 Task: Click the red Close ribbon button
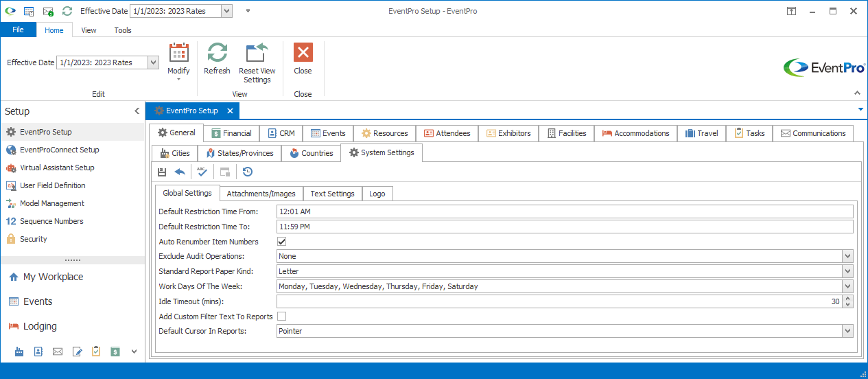click(x=303, y=59)
